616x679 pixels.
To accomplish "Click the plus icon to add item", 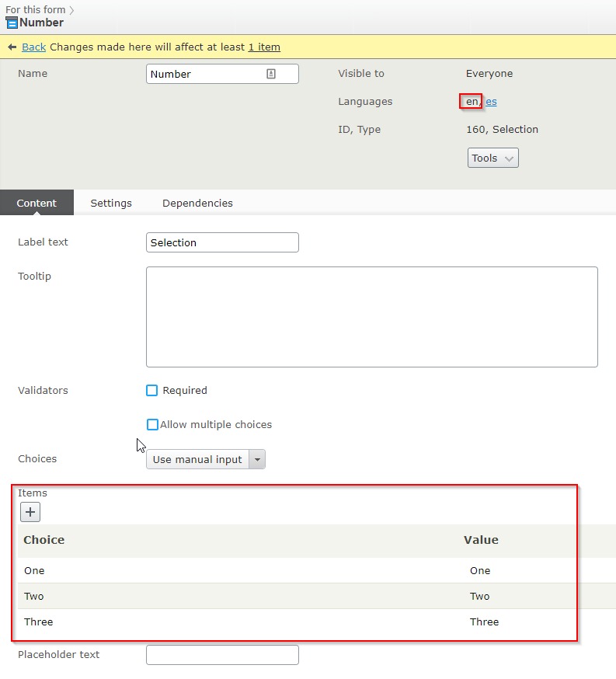I will (x=30, y=512).
